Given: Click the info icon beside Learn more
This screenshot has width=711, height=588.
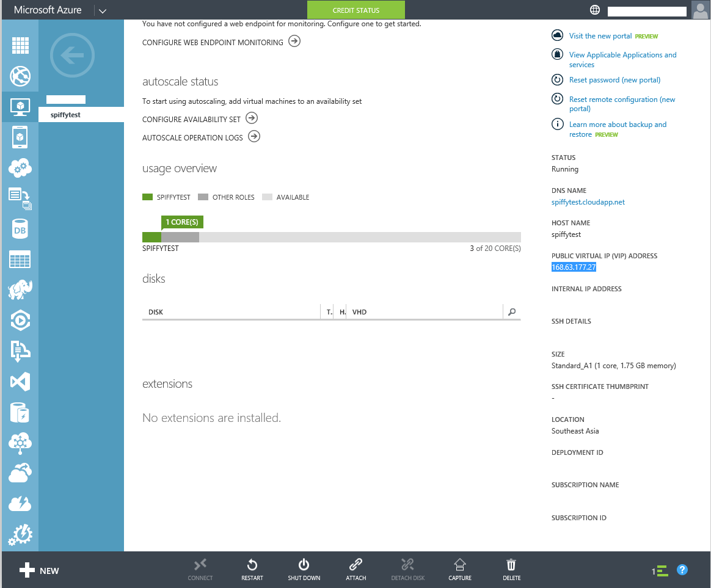Looking at the screenshot, I should pyautogui.click(x=557, y=124).
